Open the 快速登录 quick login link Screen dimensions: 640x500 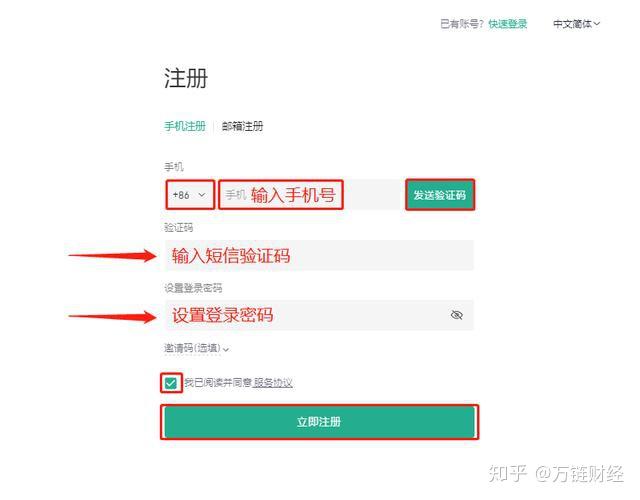508,24
